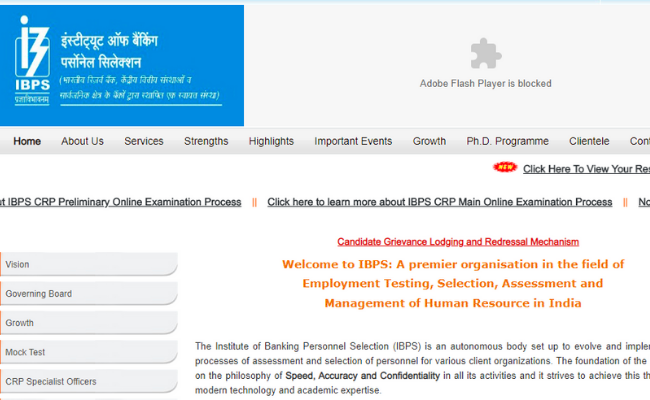
Task: Select Services in navigation bar
Action: pos(144,141)
